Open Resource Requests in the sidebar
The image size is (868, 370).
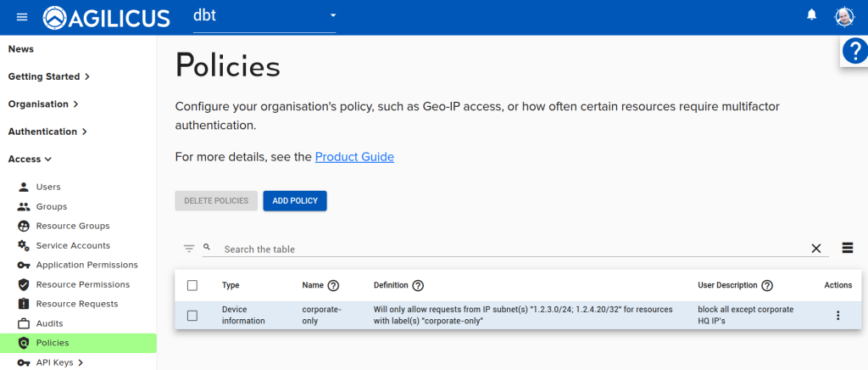[77, 304]
